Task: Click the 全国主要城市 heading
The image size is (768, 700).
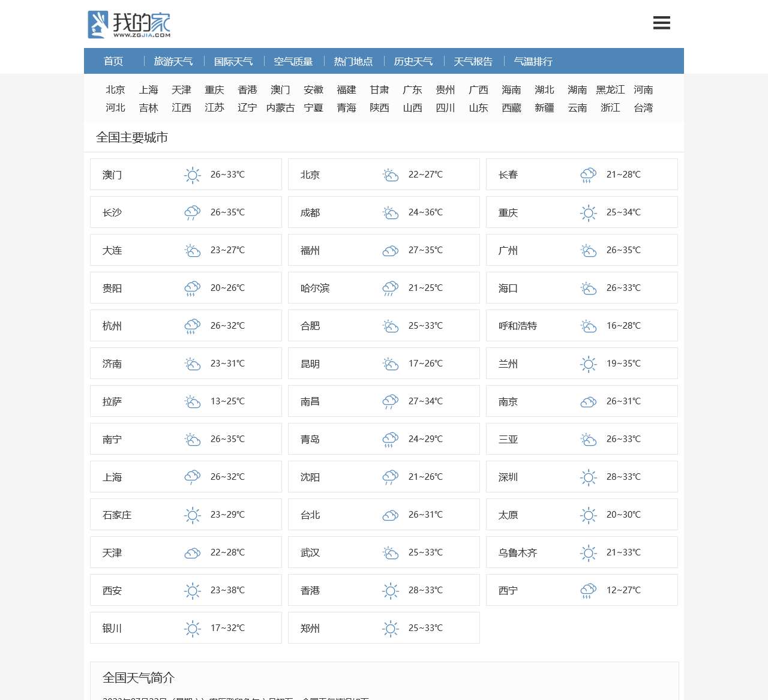Action: click(x=132, y=137)
